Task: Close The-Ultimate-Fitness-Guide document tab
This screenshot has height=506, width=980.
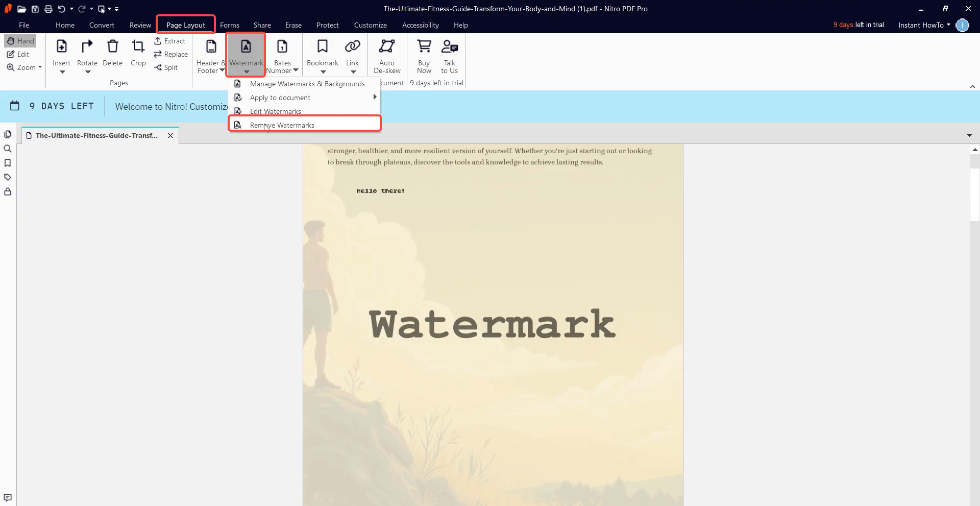Action: [x=170, y=135]
